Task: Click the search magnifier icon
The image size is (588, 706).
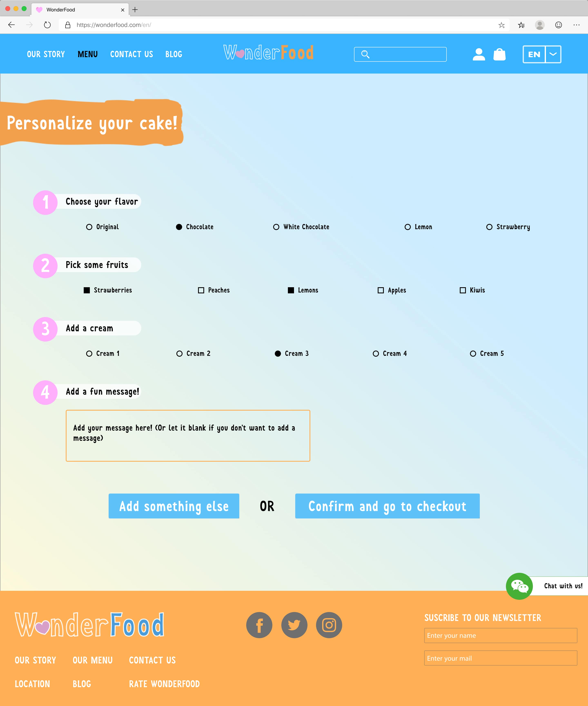Action: pos(365,54)
